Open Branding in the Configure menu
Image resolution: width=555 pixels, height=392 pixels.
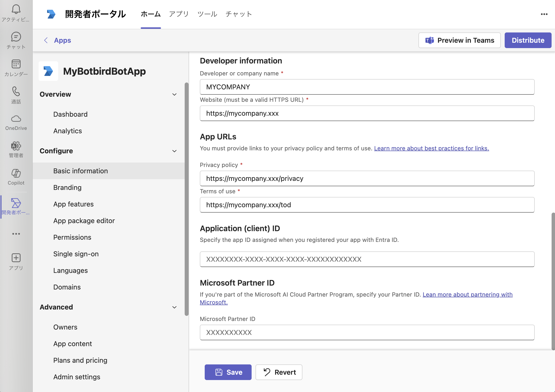pos(67,188)
